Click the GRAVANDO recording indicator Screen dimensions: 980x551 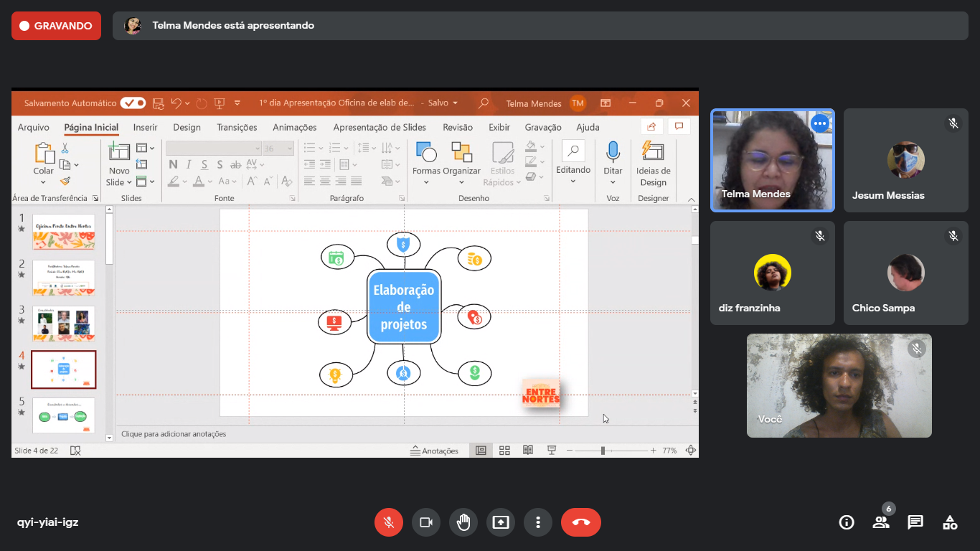56,26
